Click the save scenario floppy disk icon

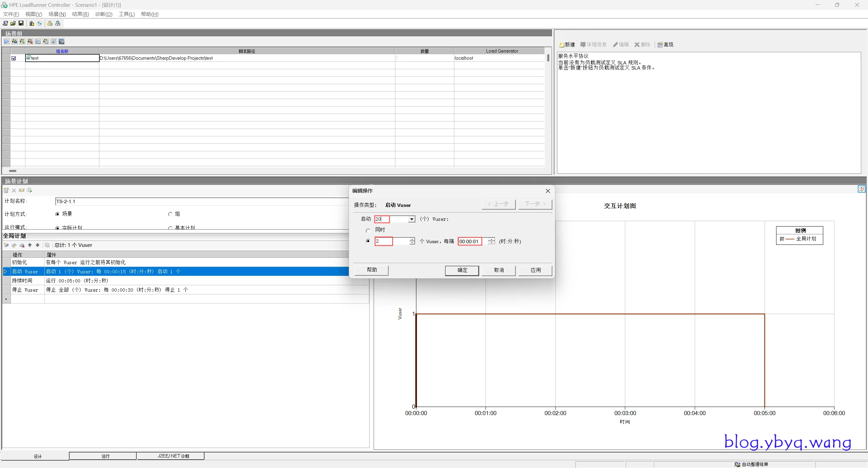tap(21, 23)
